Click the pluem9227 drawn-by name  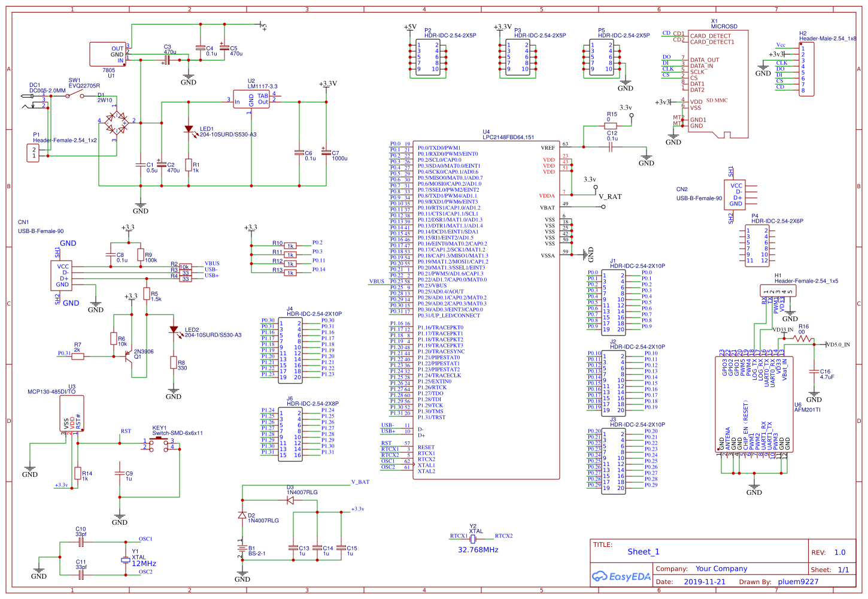pyautogui.click(x=798, y=582)
